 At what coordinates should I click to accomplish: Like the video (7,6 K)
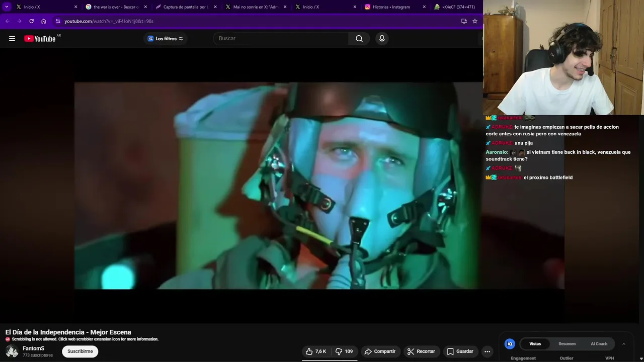point(316,351)
